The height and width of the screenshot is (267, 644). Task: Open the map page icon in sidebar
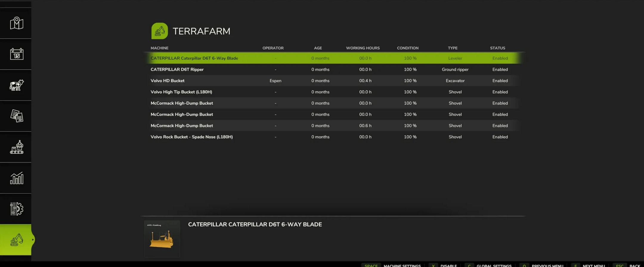pyautogui.click(x=16, y=23)
